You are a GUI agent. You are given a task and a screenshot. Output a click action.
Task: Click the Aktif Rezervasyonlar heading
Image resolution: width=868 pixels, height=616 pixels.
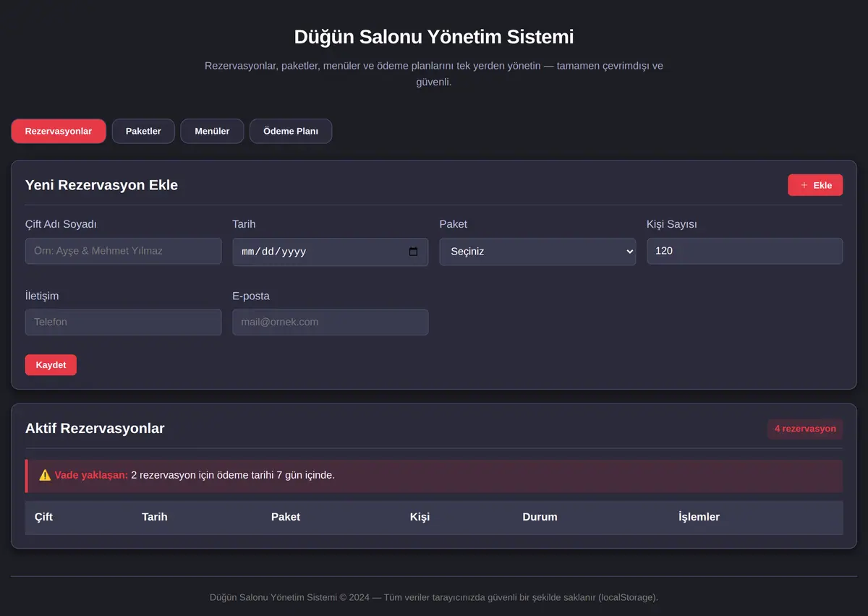click(x=95, y=429)
